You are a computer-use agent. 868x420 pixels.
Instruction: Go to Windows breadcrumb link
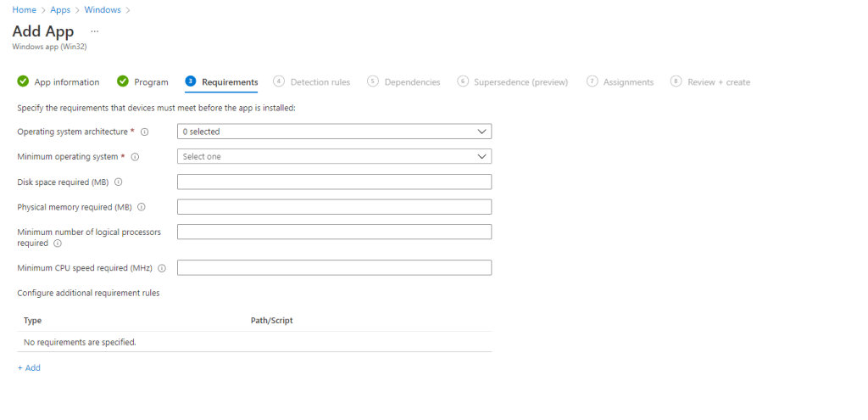click(x=102, y=10)
